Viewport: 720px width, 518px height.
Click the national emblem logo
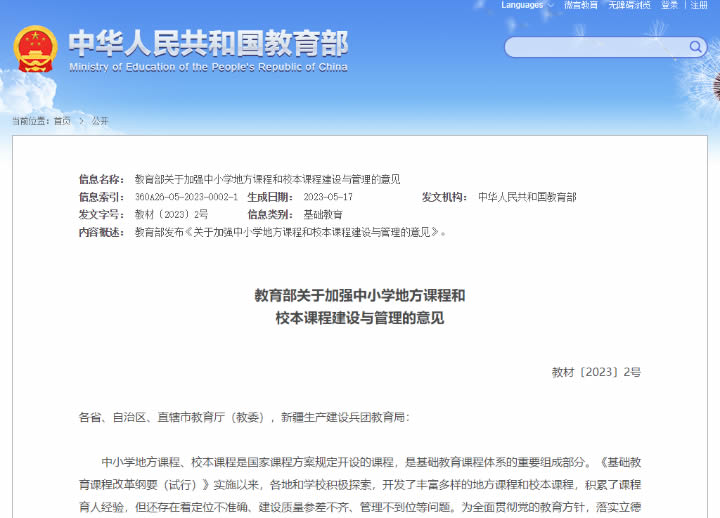35,49
